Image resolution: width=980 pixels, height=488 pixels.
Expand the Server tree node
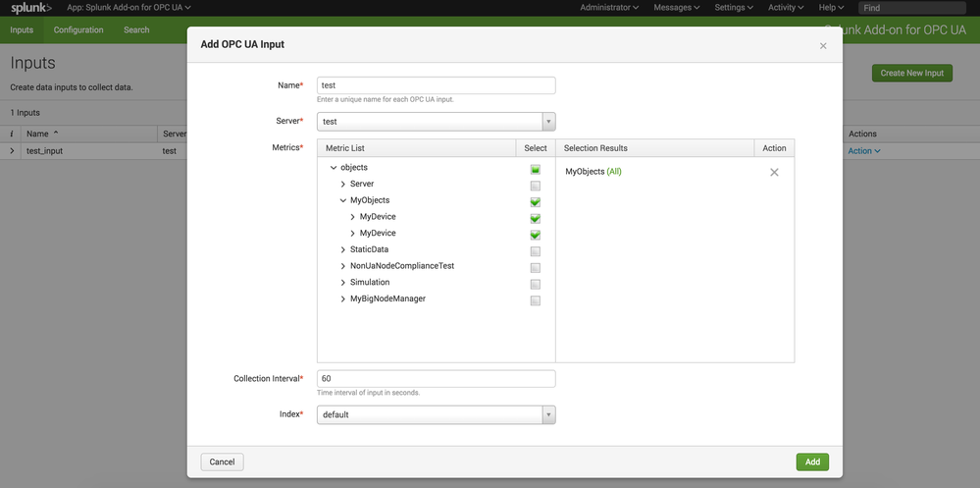coord(343,184)
